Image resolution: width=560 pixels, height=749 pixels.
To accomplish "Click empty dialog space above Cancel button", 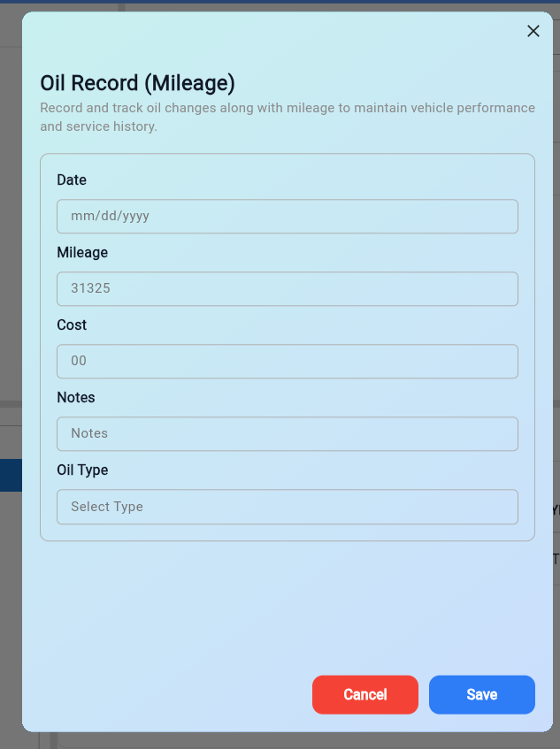I will [287, 610].
